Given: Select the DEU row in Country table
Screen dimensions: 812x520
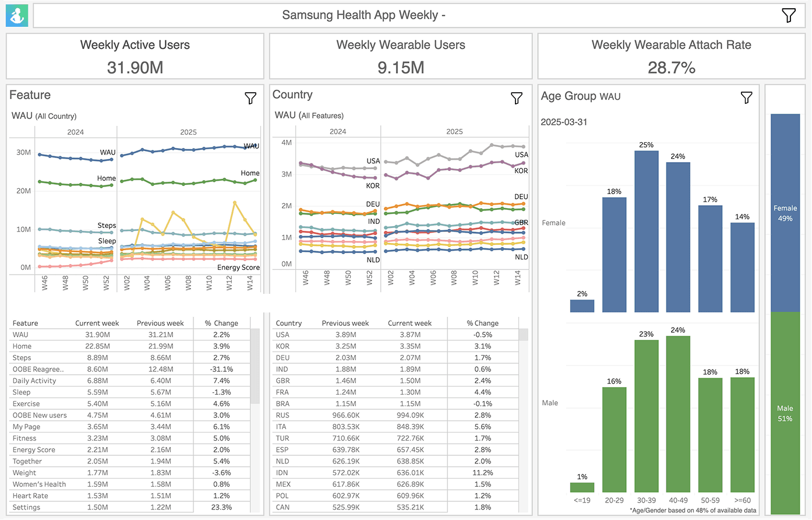Looking at the screenshot, I should tap(396, 358).
